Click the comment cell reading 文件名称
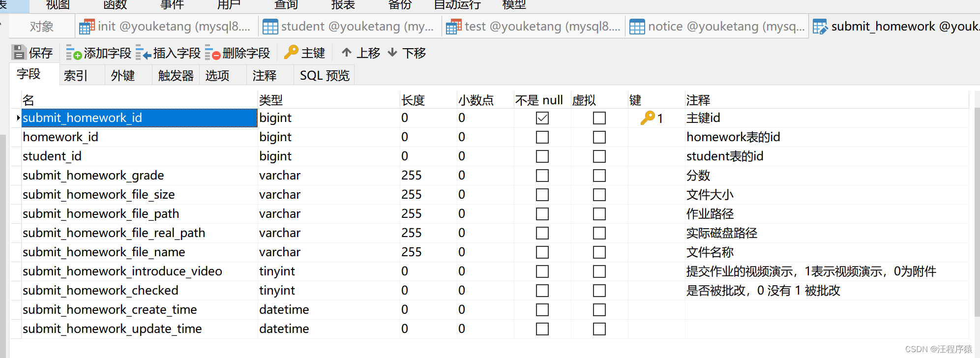 click(827, 252)
